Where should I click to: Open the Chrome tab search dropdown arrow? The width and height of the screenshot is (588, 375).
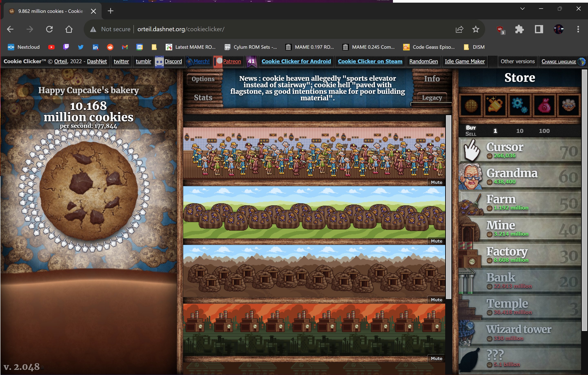522,9
